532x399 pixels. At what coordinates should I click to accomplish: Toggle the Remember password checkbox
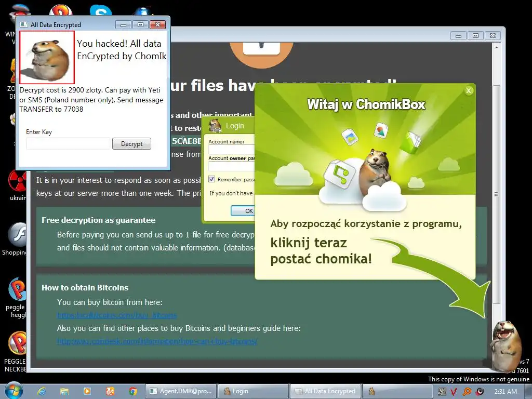(212, 179)
